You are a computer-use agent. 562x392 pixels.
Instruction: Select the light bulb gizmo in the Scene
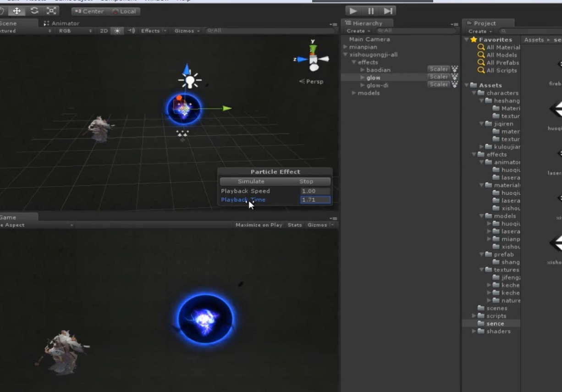tap(190, 81)
